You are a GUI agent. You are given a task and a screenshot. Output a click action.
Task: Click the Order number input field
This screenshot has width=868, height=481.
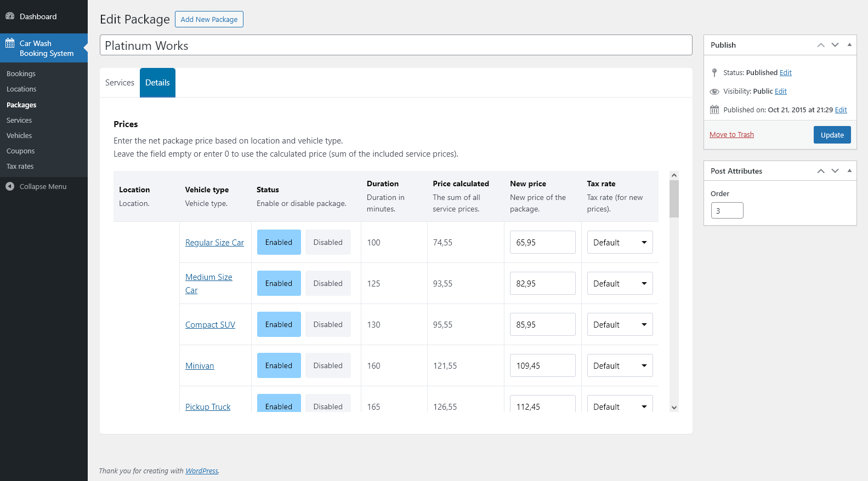727,210
